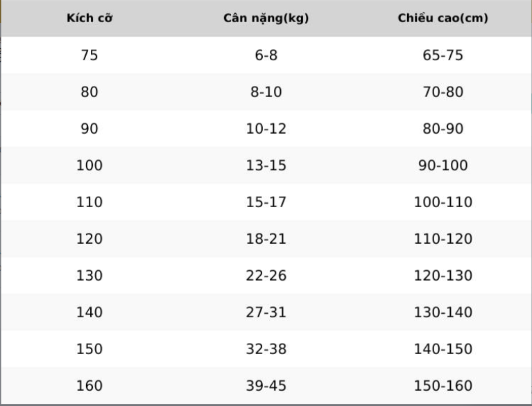Click the 22-26 weight cell
The image size is (532, 406).
266,276
